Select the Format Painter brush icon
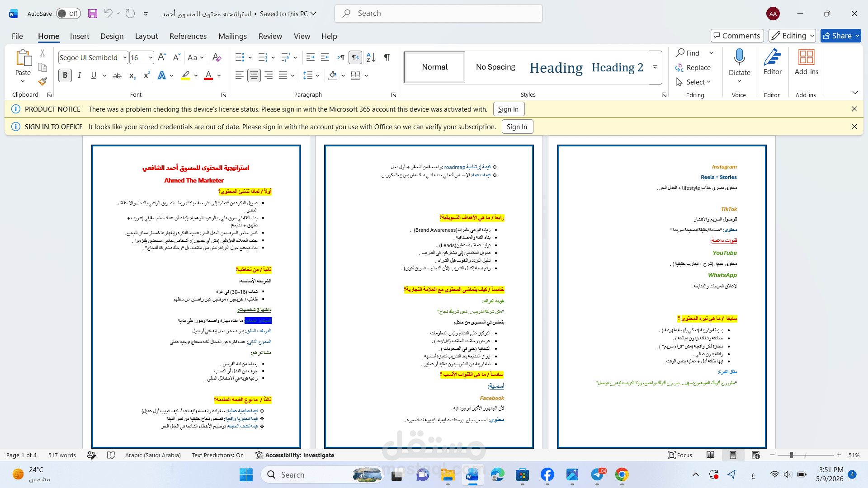The width and height of the screenshot is (868, 488). tap(42, 81)
